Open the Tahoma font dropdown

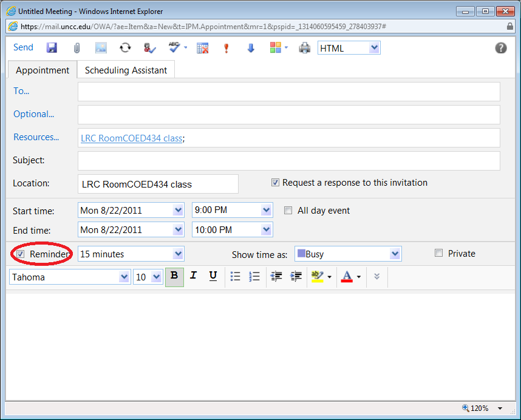point(124,277)
